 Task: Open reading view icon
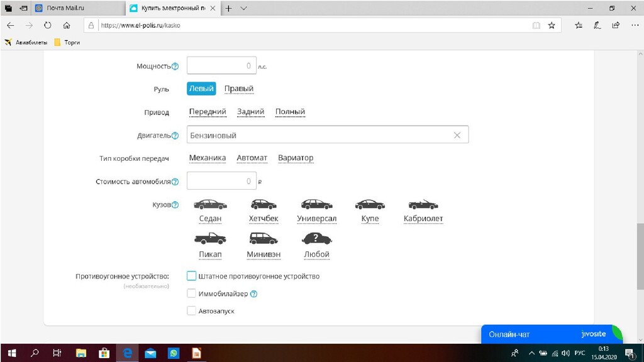[536, 25]
